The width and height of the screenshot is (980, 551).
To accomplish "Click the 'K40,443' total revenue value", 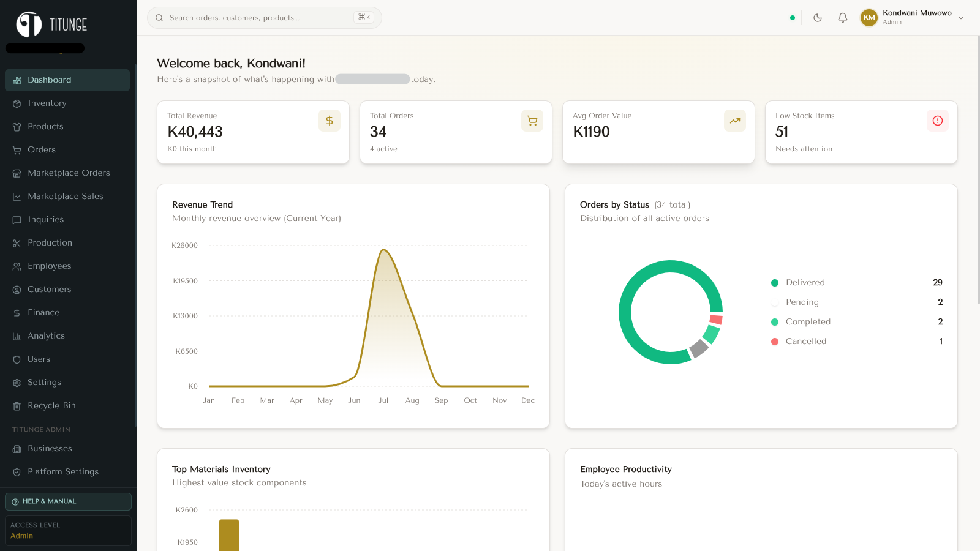I will tap(195, 132).
